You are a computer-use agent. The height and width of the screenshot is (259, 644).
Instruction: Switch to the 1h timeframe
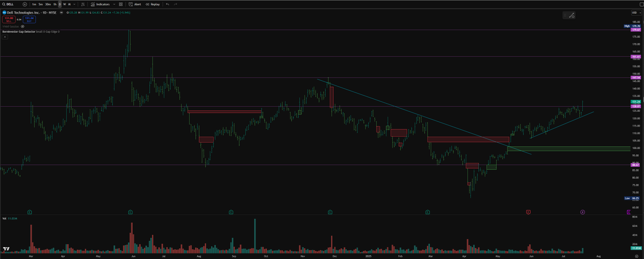[x=55, y=4]
